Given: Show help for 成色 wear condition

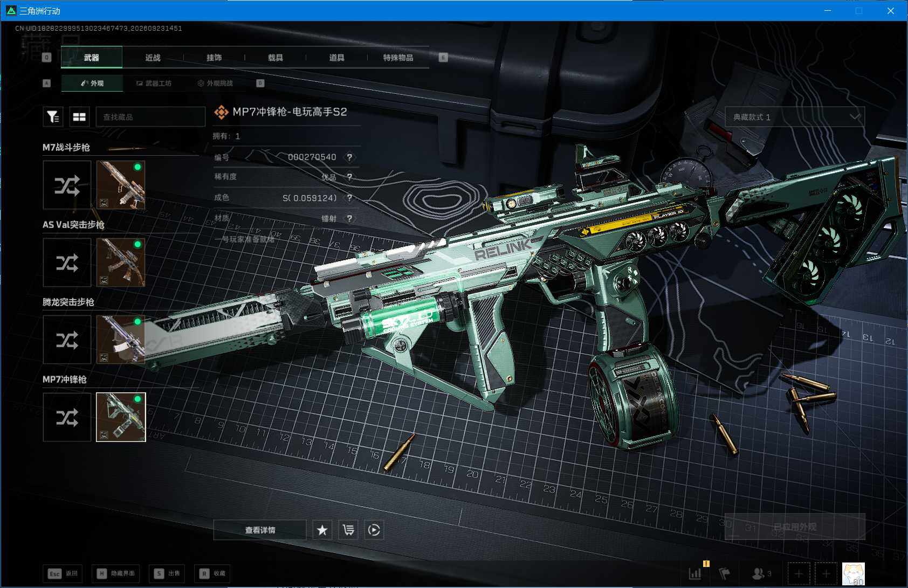Looking at the screenshot, I should click(x=349, y=198).
